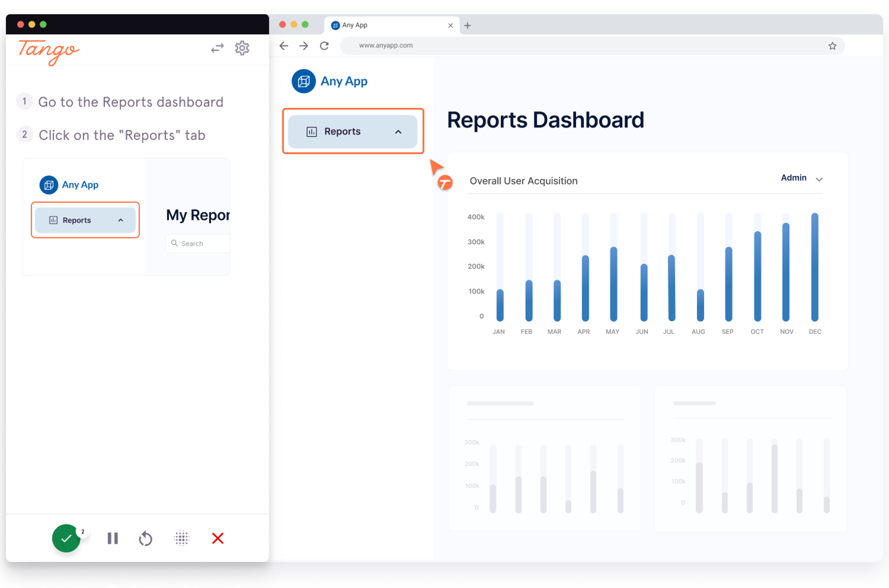Click the Any App cube logo in the sidebar

(304, 81)
